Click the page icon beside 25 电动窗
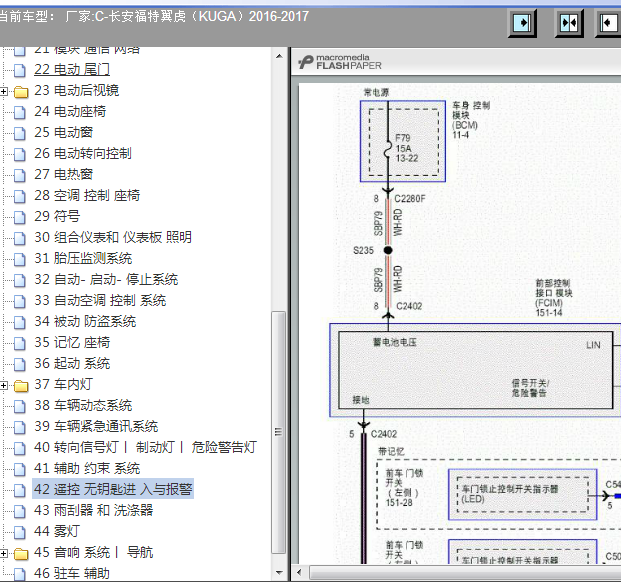This screenshot has height=582, width=621. 19,133
